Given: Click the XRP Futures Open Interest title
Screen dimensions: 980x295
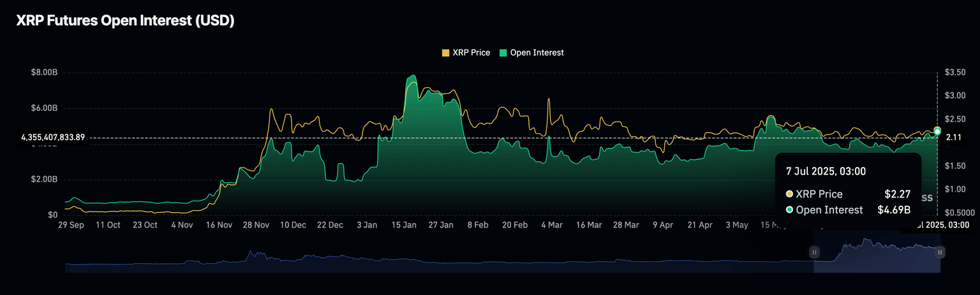Looking at the screenshot, I should pyautogui.click(x=125, y=20).
